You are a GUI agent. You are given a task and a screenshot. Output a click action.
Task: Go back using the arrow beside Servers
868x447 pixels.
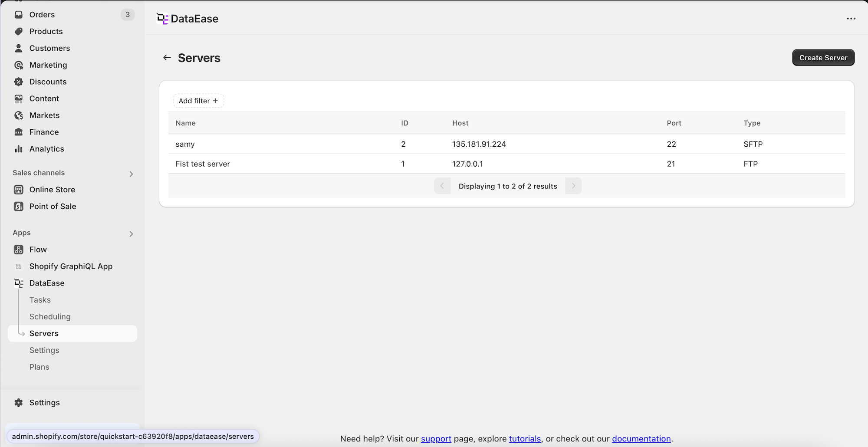(x=167, y=58)
